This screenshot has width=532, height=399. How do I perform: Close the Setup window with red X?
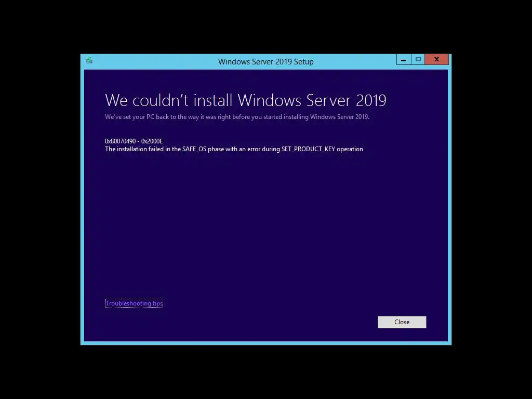(x=436, y=60)
